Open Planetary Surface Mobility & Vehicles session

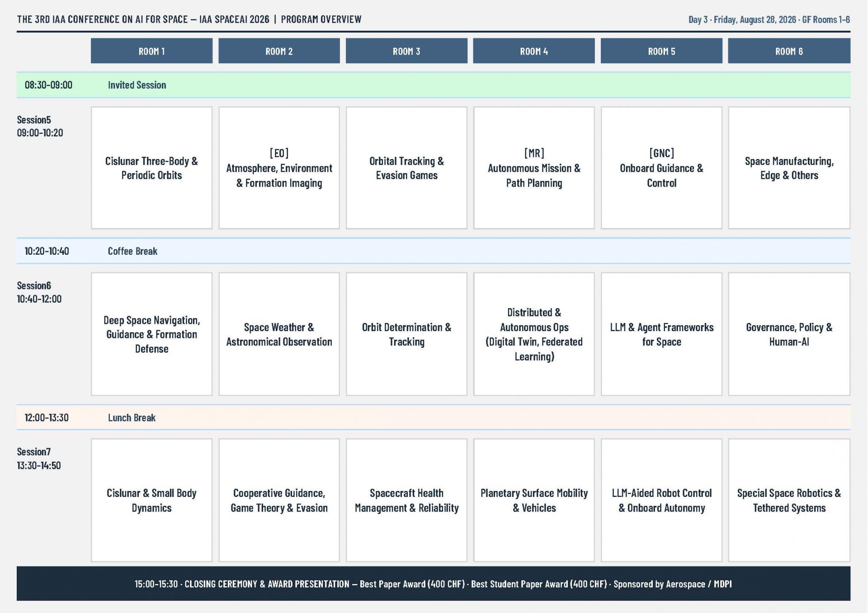[534, 501]
